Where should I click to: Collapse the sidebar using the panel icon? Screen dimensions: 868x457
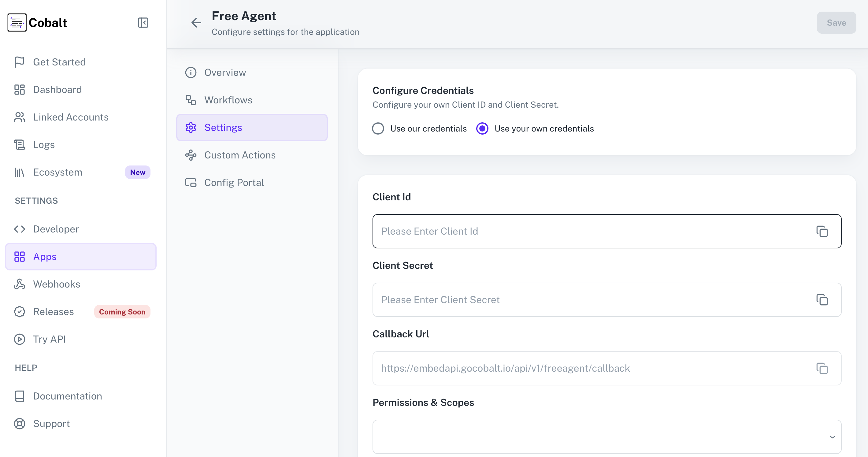click(143, 23)
